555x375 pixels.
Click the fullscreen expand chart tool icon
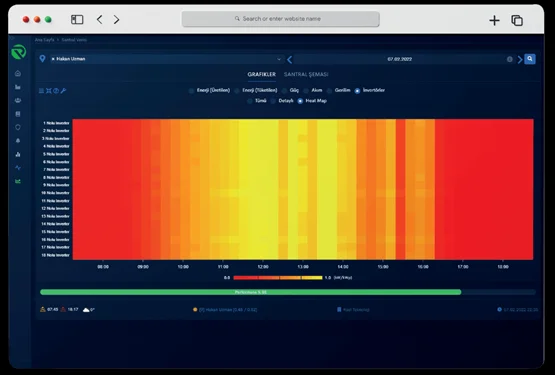click(x=49, y=91)
